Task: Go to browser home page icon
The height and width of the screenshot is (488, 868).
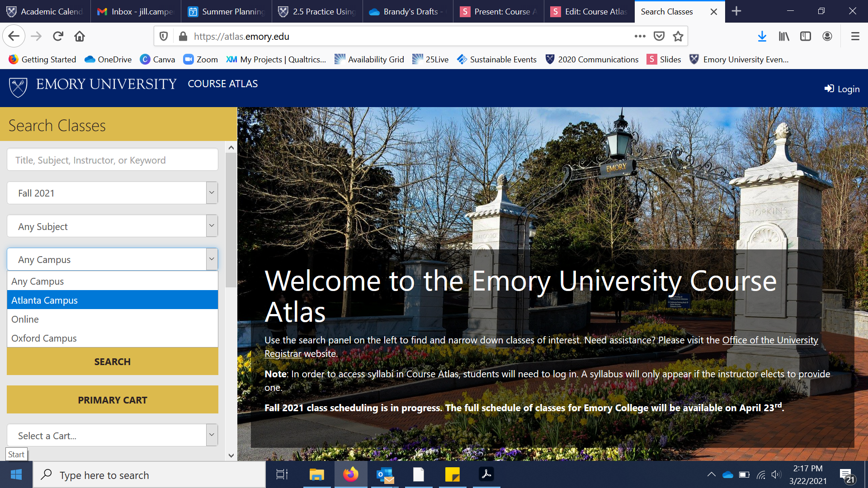Action: 80,36
